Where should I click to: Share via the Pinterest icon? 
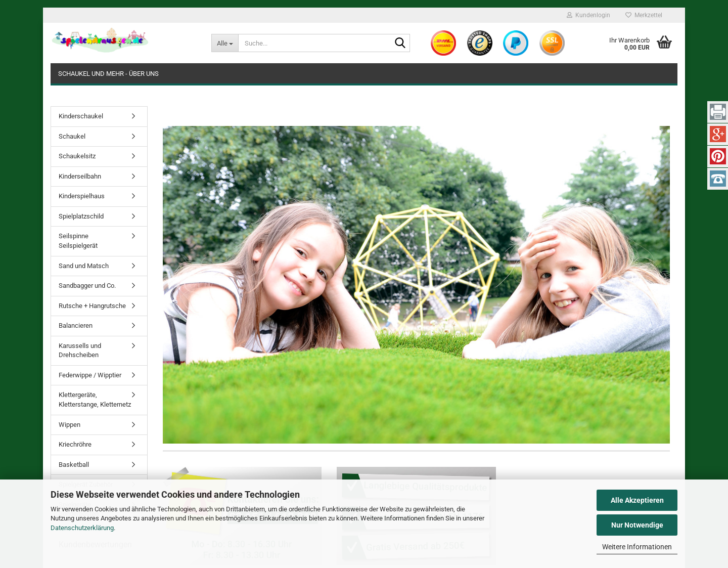coord(718,156)
